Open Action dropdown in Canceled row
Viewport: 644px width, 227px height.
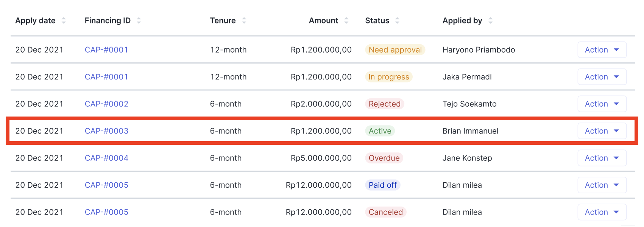[602, 212]
